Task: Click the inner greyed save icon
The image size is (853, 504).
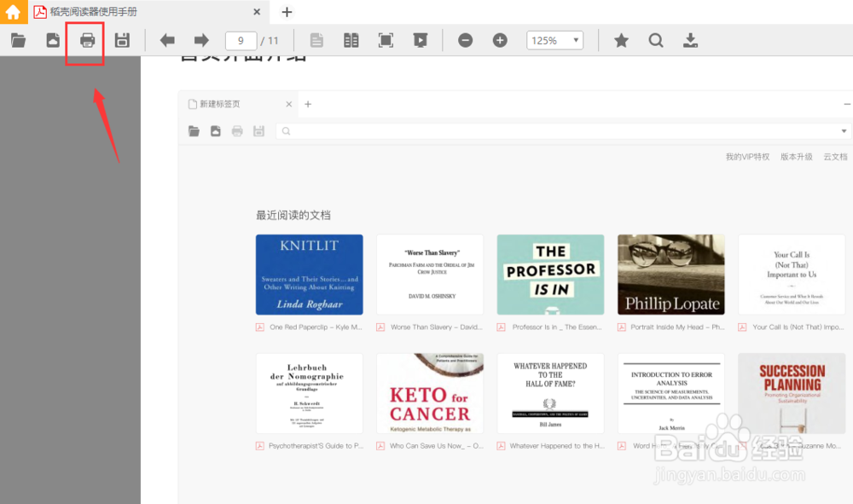Action: pos(259,131)
